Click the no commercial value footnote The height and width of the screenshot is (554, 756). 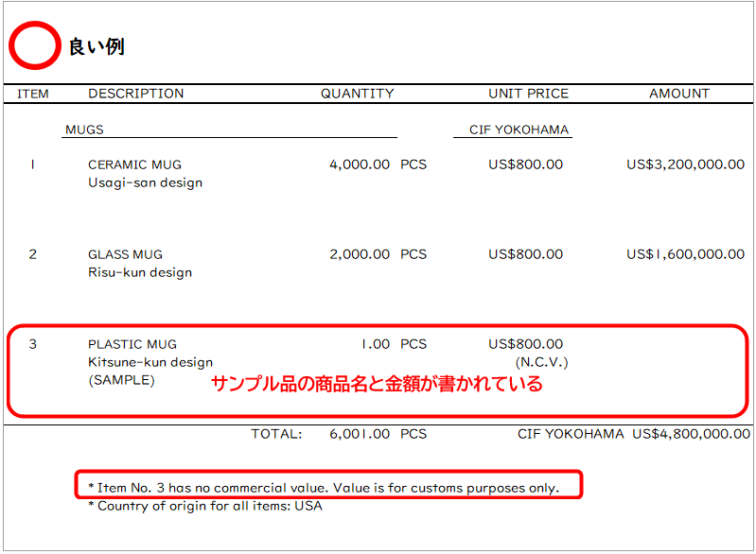pyautogui.click(x=324, y=488)
